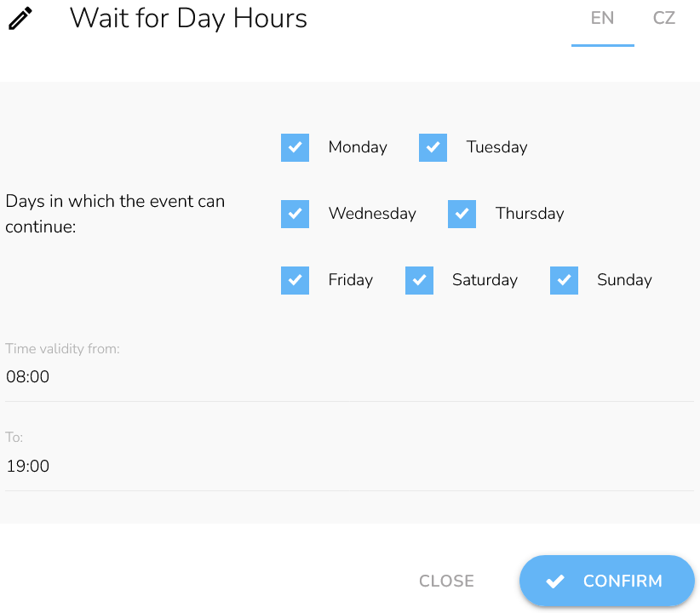Click the Sunday label text

624,280
